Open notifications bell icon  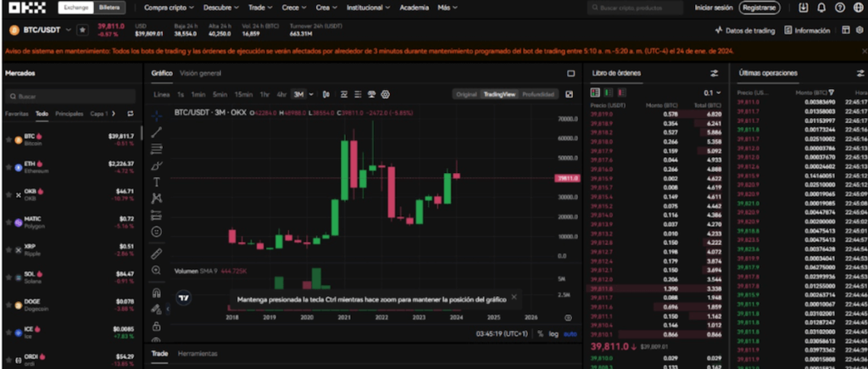click(821, 8)
